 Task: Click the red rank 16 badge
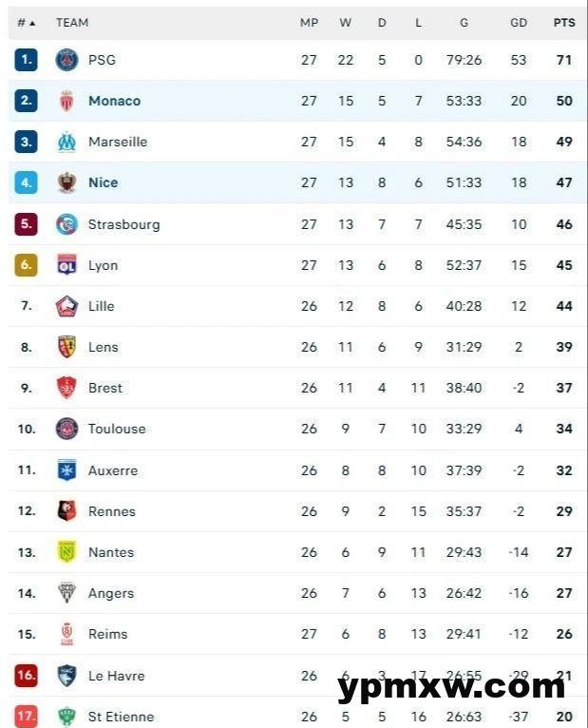pos(26,676)
